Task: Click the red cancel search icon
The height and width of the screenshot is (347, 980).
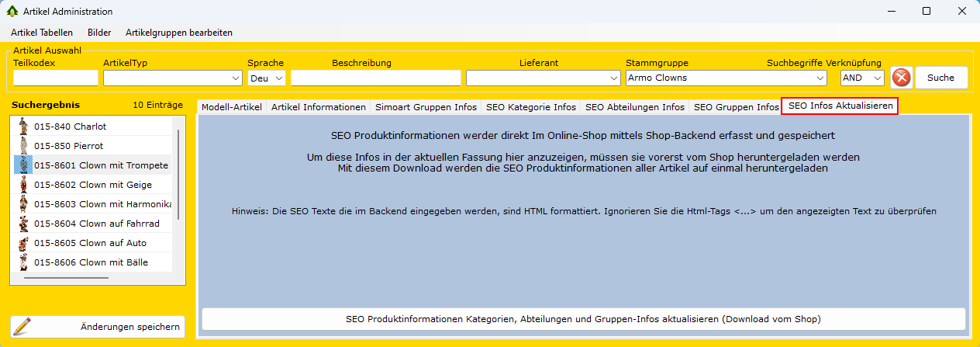Action: pyautogui.click(x=901, y=78)
